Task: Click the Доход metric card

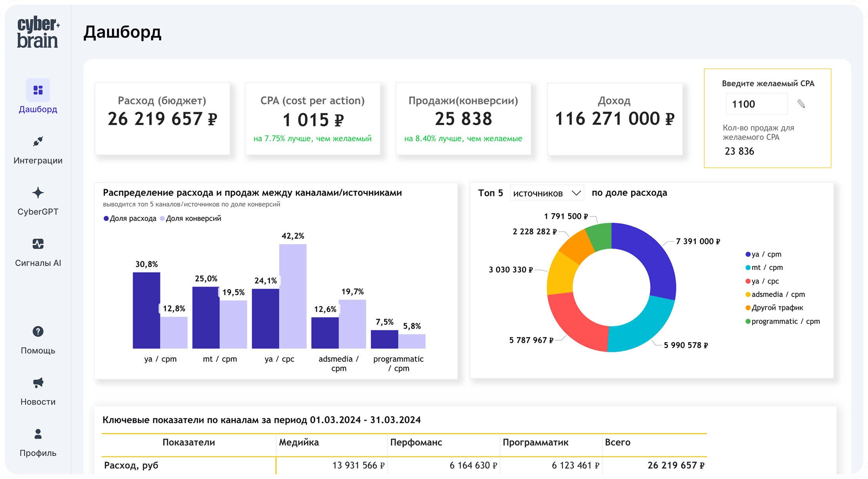Action: coord(615,119)
